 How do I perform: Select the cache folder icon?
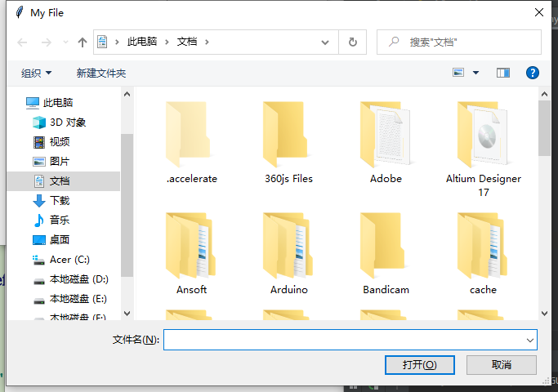click(482, 246)
